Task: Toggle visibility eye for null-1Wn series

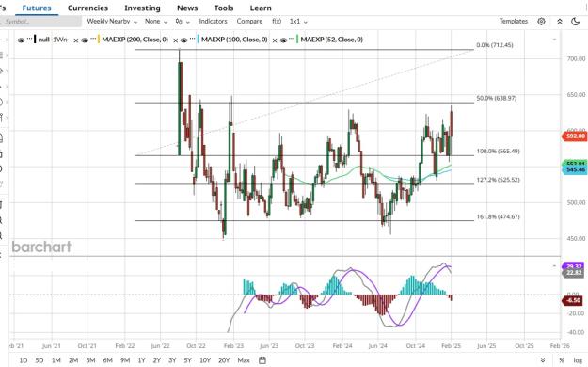Action: 21,40
